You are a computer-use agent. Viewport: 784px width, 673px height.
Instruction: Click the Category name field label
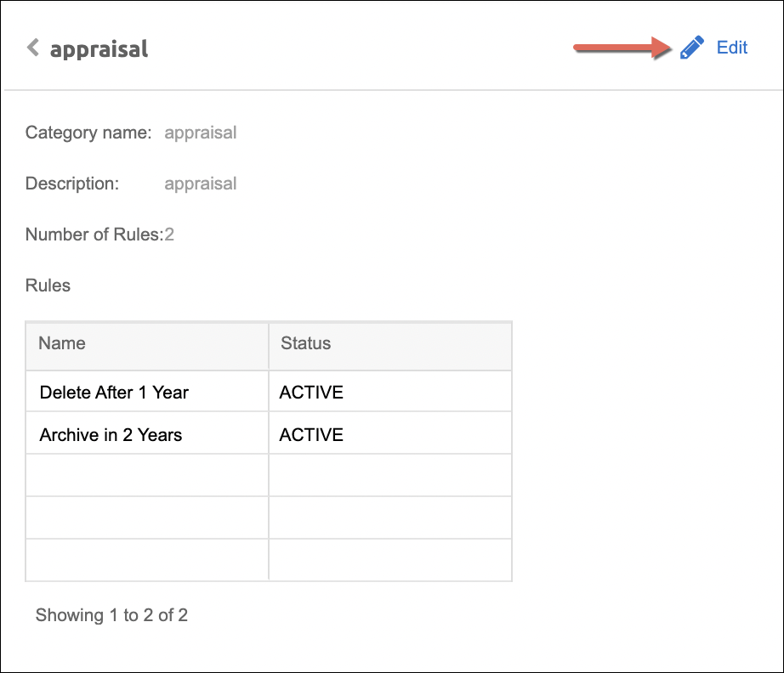coord(88,133)
